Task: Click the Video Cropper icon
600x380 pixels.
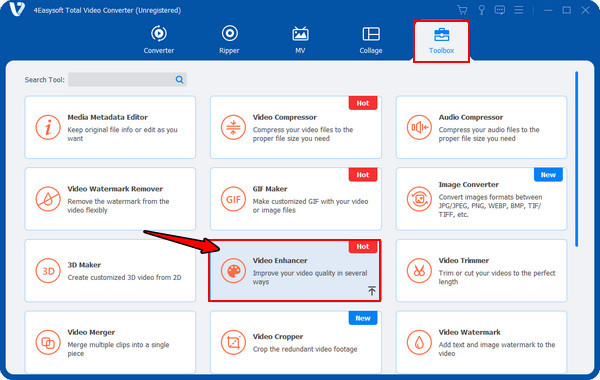Action: (x=233, y=342)
